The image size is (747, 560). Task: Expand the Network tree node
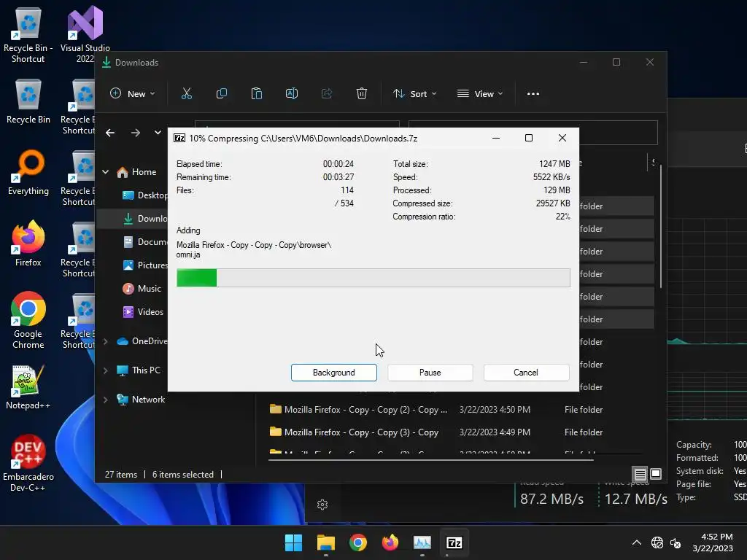(106, 400)
